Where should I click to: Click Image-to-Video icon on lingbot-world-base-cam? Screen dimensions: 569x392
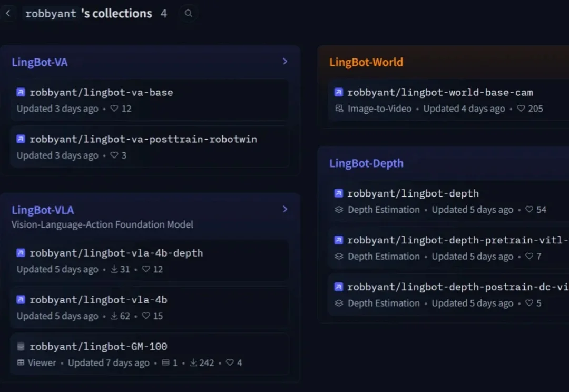[x=339, y=109]
